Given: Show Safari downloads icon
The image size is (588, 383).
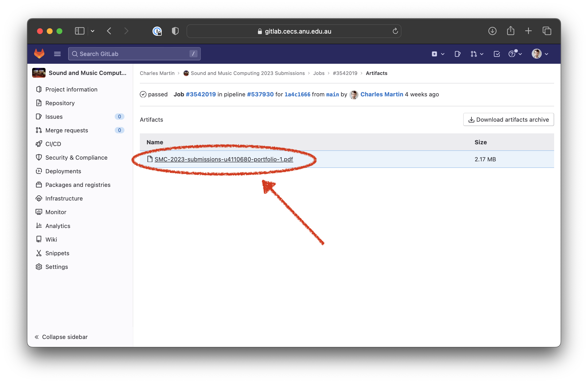Looking at the screenshot, I should coord(492,31).
